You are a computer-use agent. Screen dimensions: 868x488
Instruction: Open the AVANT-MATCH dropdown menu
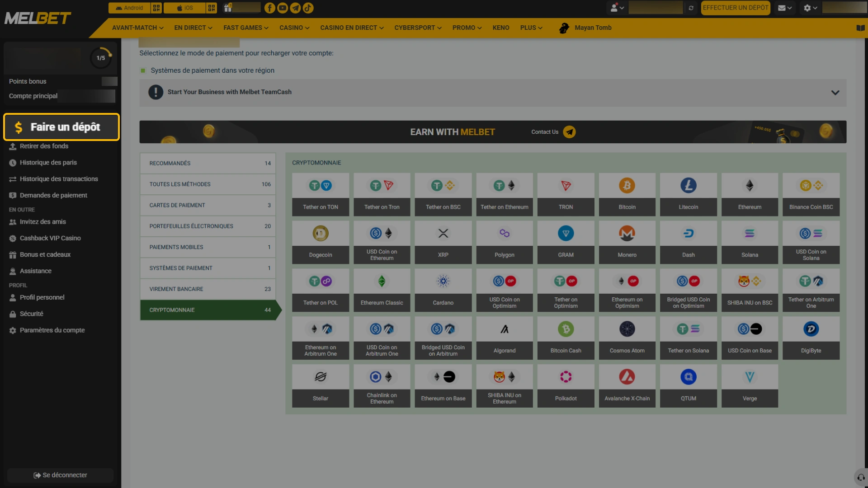(138, 28)
